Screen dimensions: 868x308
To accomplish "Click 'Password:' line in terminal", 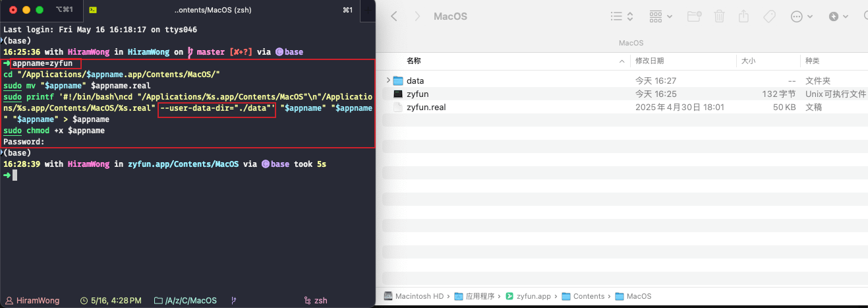I will click(x=24, y=142).
